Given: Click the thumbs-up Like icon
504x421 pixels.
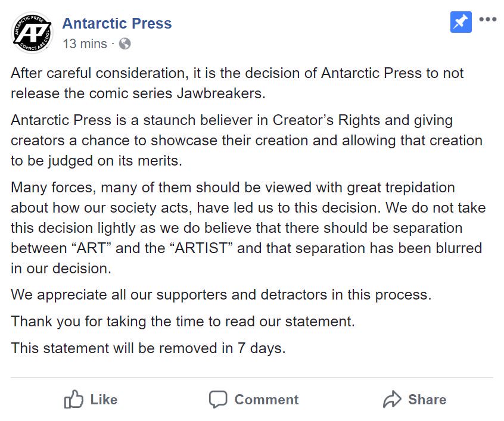Looking at the screenshot, I should 74,399.
